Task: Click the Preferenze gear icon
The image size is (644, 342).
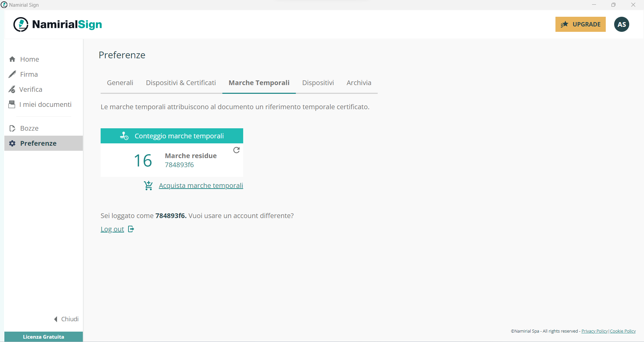Action: pyautogui.click(x=12, y=143)
